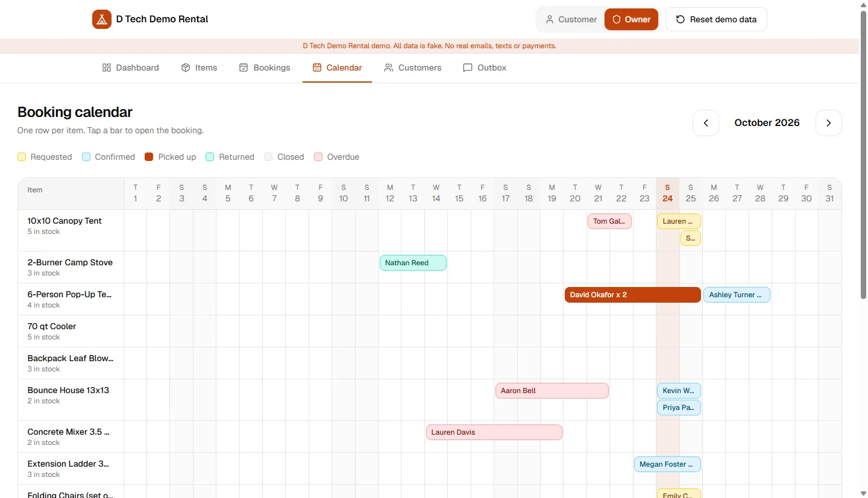Image resolution: width=868 pixels, height=498 pixels.
Task: Click the 2-Burner Camp Stove item name
Action: (70, 262)
